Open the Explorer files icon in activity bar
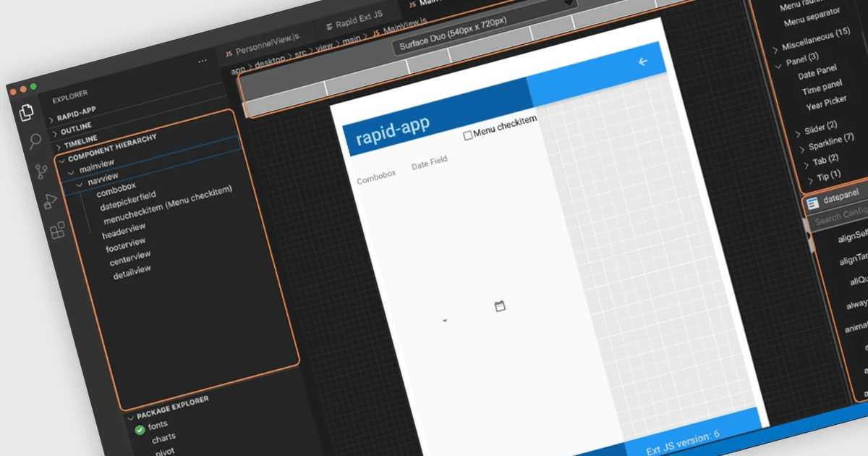Screen dimensions: 868x456 pos(26,113)
